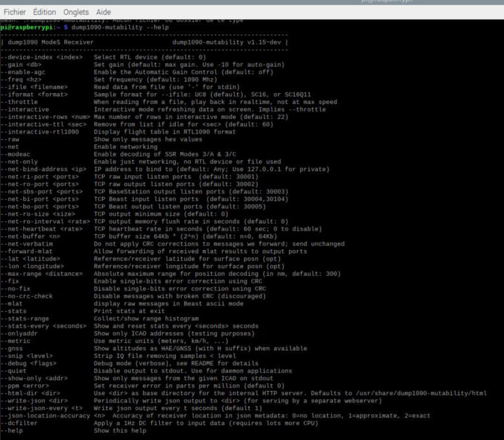This screenshot has height=440, width=504.
Task: Click the '--freq <hz>' option
Action: 21,80
